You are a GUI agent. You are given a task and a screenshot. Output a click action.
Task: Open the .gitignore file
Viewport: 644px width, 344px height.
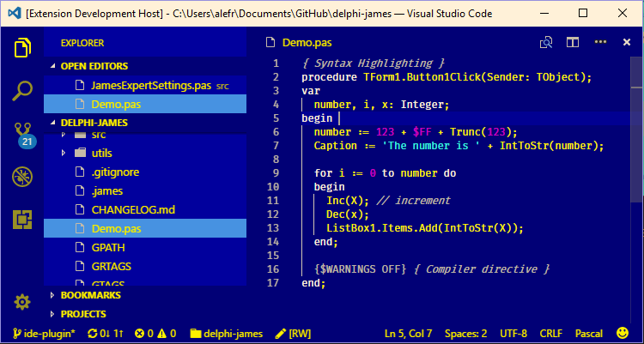point(145,172)
